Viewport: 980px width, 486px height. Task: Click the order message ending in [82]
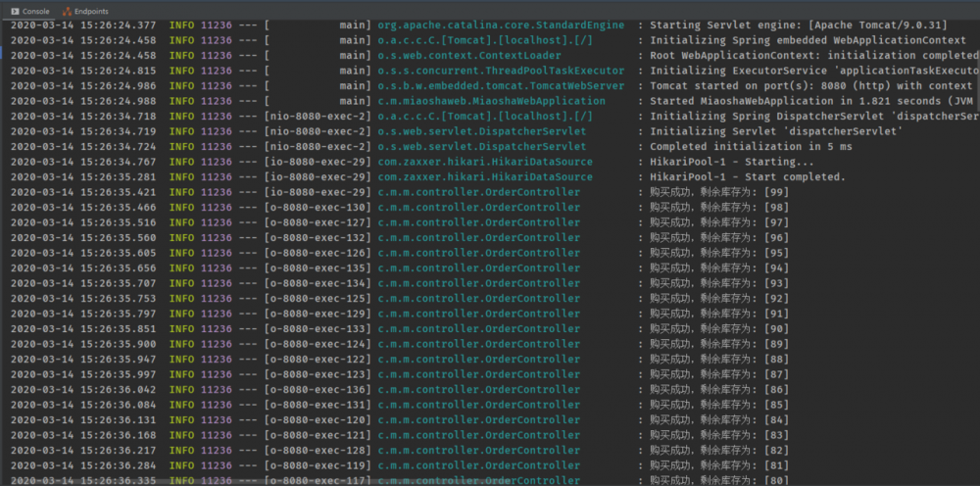coord(719,451)
